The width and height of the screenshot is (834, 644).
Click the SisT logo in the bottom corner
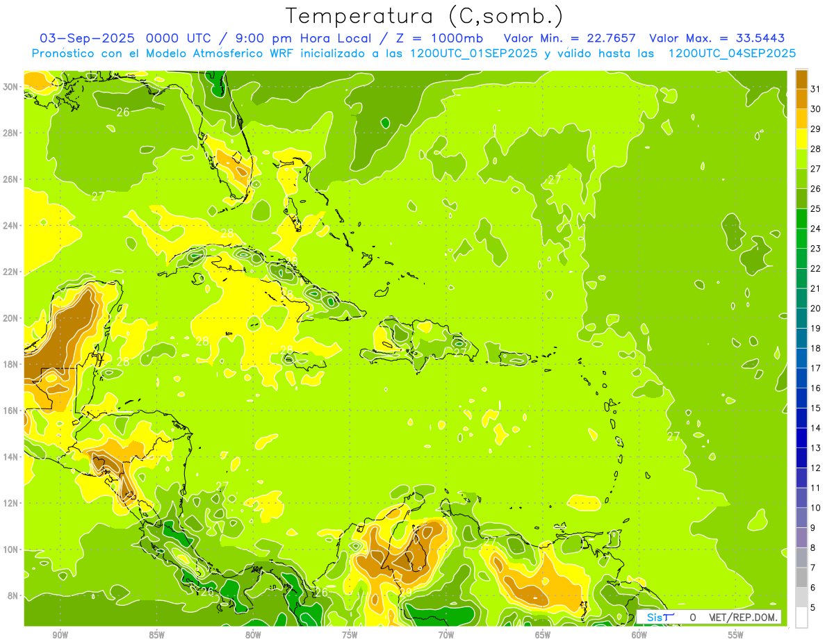[660, 617]
